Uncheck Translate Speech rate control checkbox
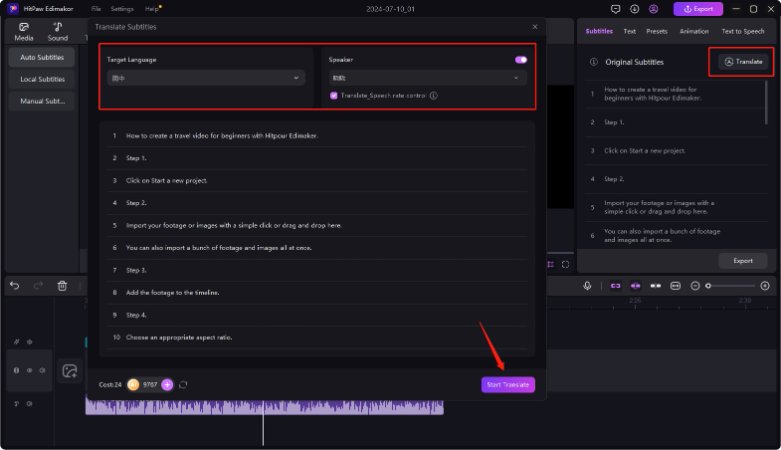The width and height of the screenshot is (781, 450). tap(334, 96)
